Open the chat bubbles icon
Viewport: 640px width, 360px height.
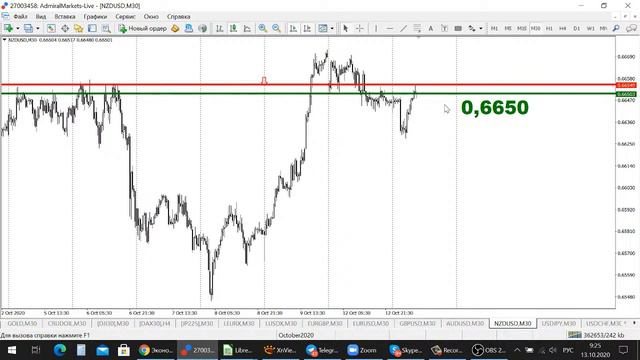[x=631, y=28]
